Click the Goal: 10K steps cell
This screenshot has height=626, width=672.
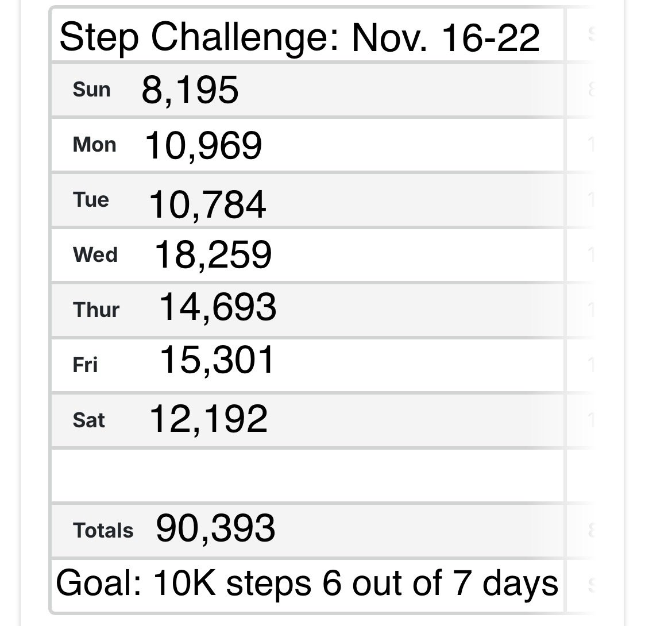pos(307,584)
